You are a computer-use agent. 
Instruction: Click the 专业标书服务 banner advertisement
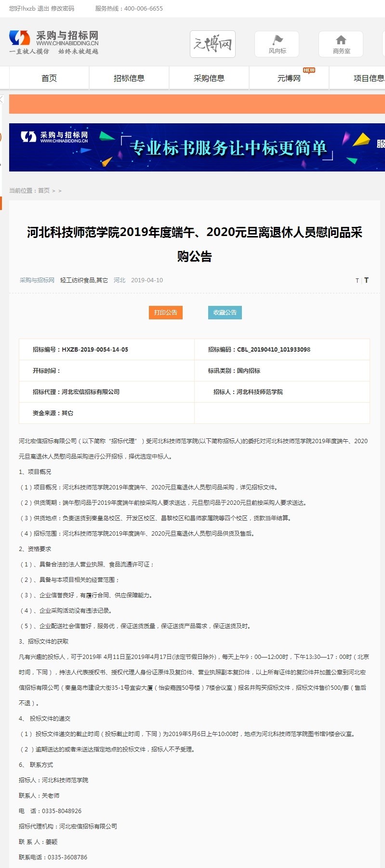pyautogui.click(x=197, y=147)
